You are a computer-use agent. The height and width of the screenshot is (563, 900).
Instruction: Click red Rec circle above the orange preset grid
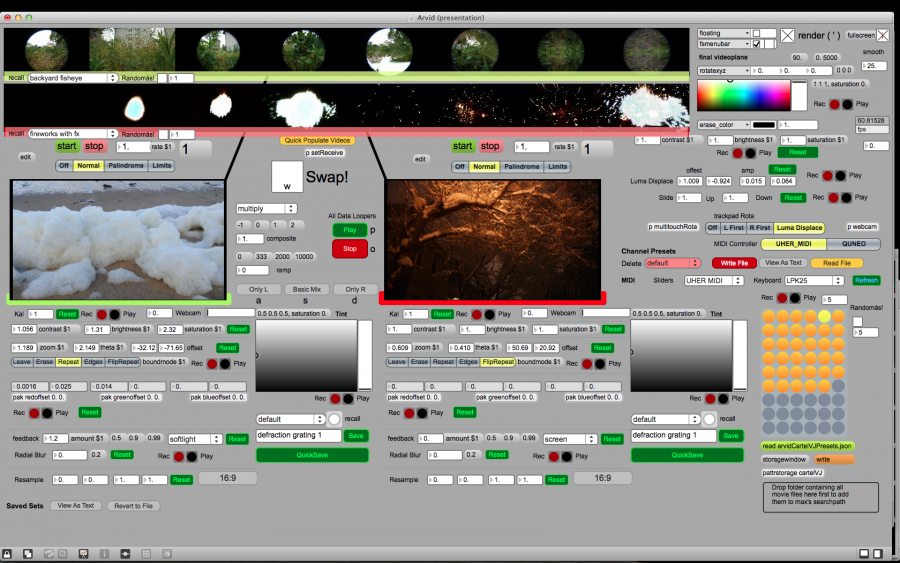click(782, 298)
